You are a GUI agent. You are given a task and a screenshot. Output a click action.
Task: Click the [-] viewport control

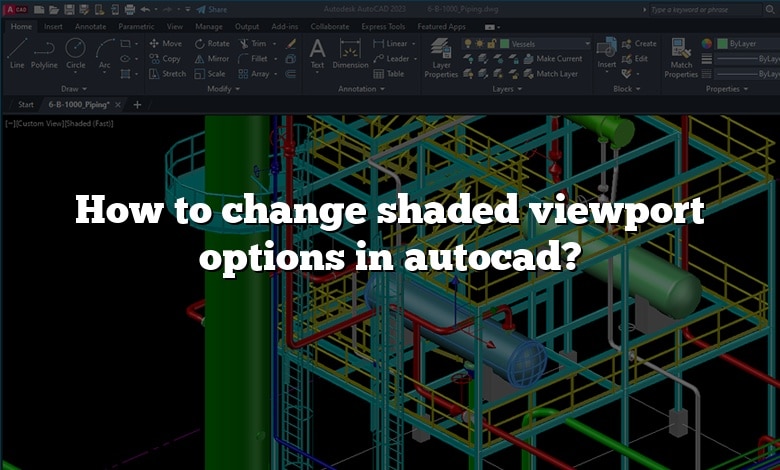point(10,123)
